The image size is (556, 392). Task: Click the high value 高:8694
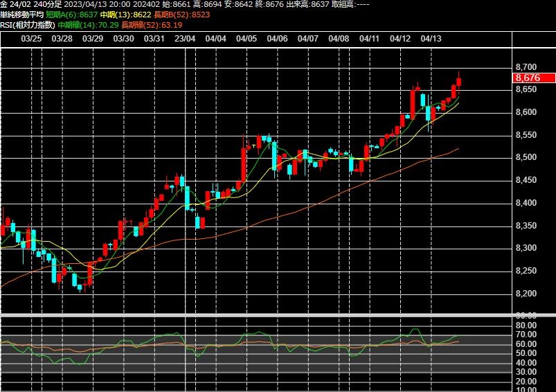coord(208,4)
